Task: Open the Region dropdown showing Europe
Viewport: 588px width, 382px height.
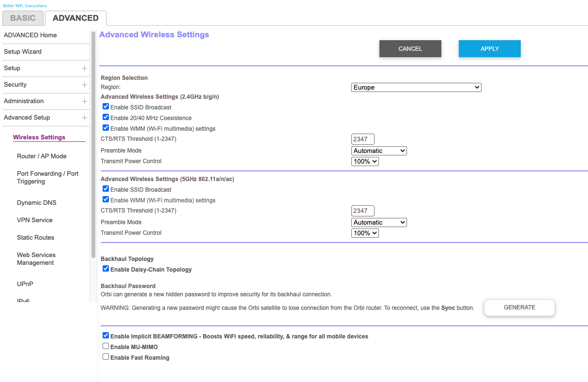Action: (416, 88)
